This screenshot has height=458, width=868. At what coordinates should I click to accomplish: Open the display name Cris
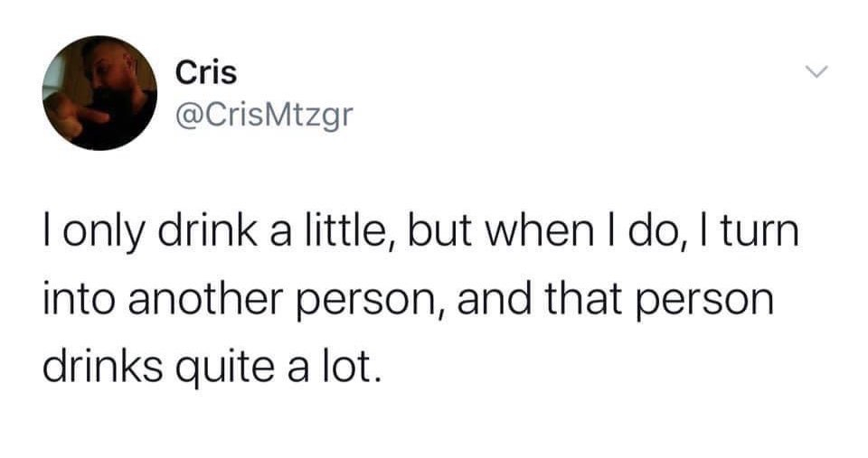point(206,72)
